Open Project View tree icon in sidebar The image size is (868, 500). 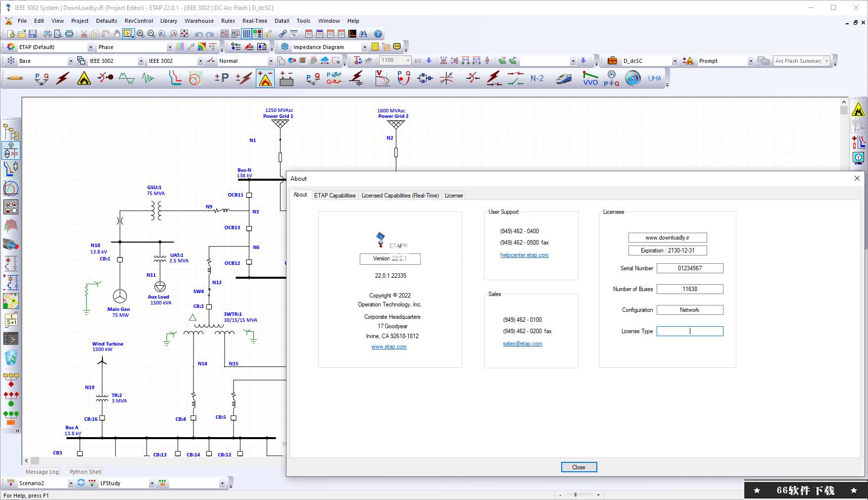(x=11, y=132)
